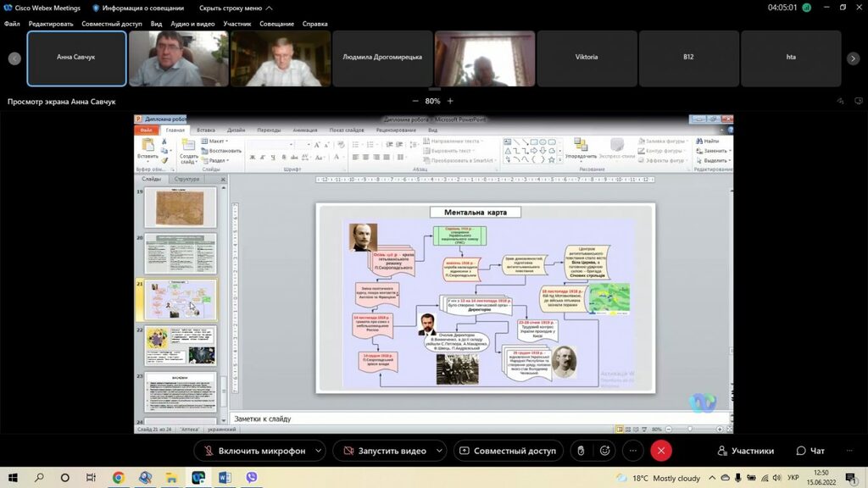The width and height of the screenshot is (868, 488).
Task: Unmute with the Включить микрофон button
Action: point(253,451)
